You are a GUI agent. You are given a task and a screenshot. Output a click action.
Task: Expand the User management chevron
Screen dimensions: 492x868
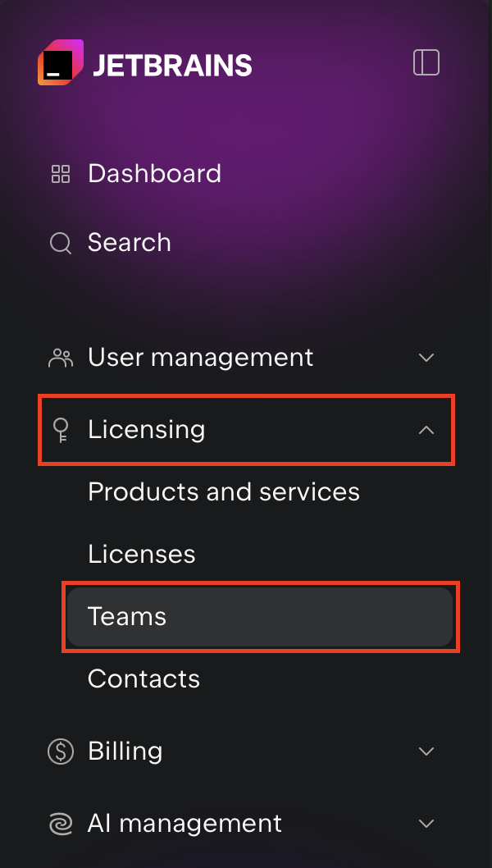426,358
